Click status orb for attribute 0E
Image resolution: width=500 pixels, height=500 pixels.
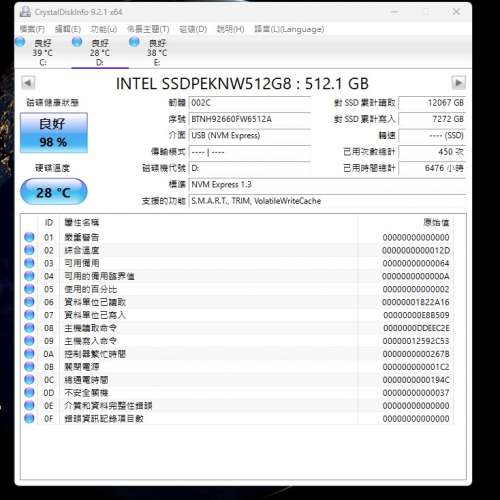click(x=29, y=405)
